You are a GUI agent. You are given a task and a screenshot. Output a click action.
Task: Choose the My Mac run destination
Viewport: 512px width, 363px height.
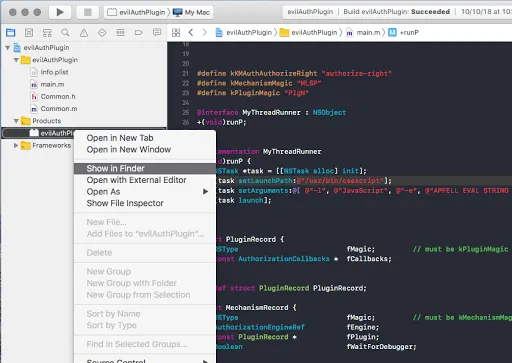click(x=191, y=12)
